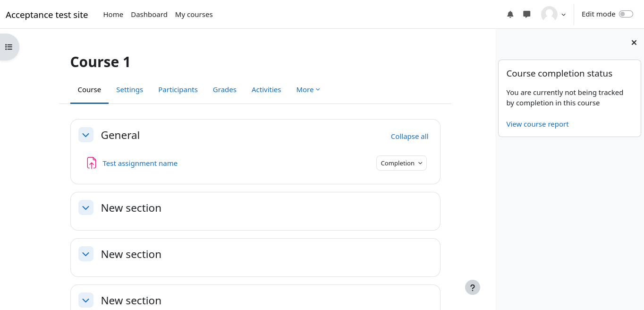The width and height of the screenshot is (644, 310).
Task: Open the Settings tab
Action: (x=129, y=90)
